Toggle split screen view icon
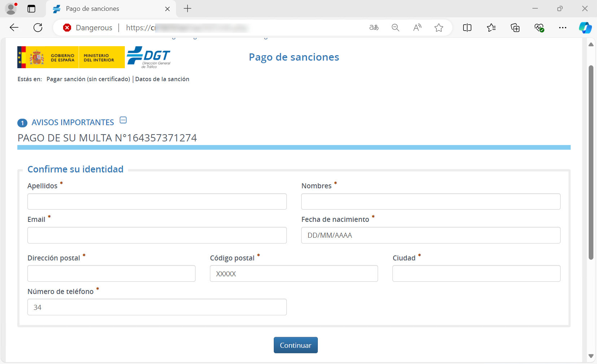 click(x=467, y=28)
